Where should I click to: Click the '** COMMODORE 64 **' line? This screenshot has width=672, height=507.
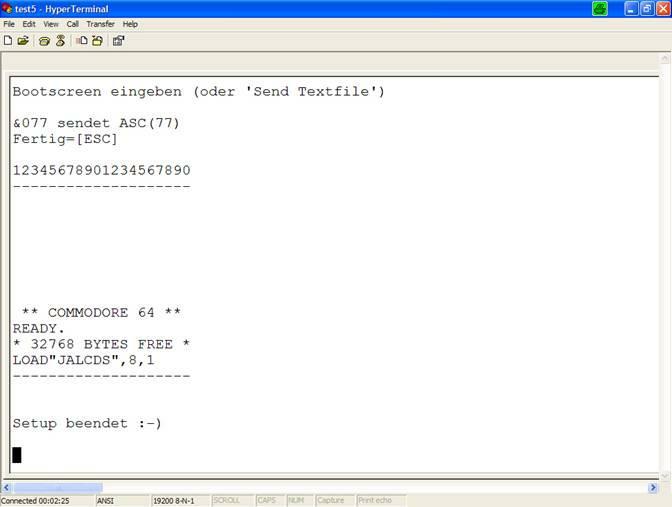click(x=102, y=313)
